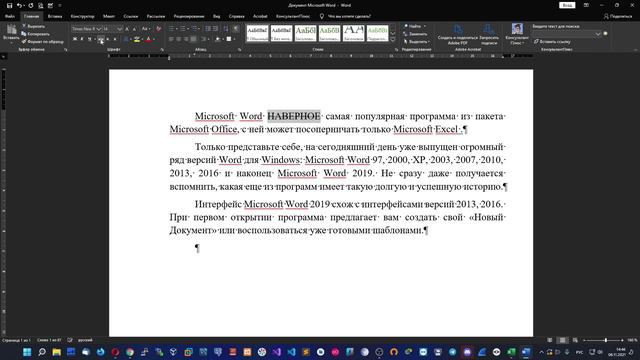Switch to the Вставка tab
The width and height of the screenshot is (640, 360).
(x=55, y=16)
